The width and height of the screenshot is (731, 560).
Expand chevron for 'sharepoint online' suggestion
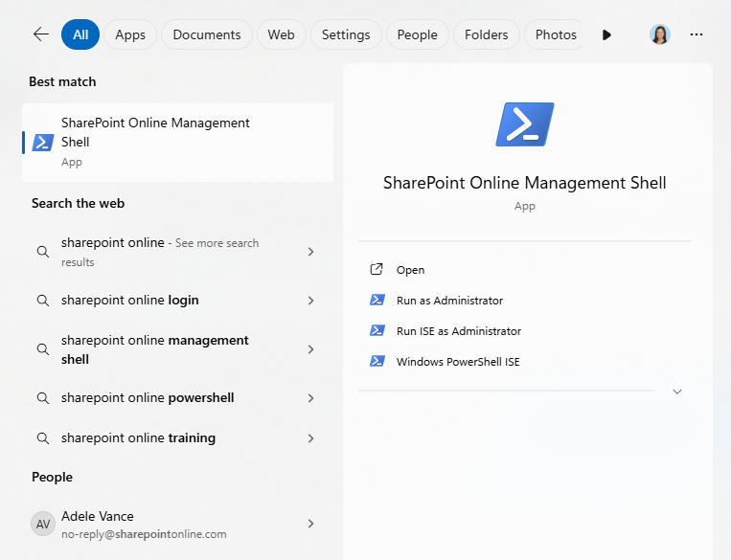click(311, 252)
